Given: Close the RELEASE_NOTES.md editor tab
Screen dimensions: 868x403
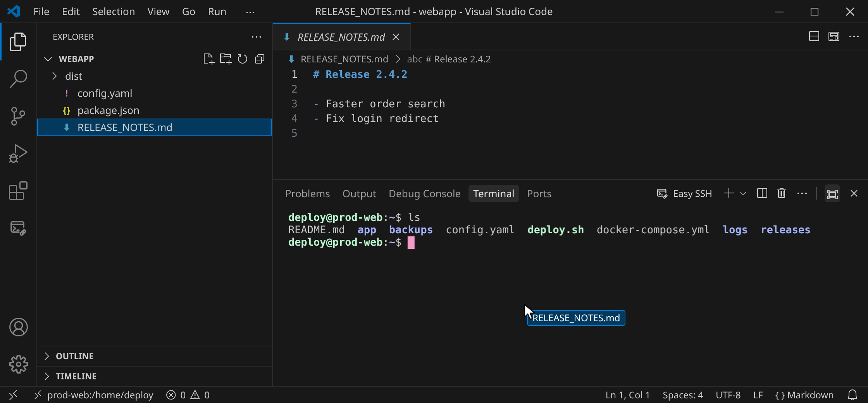Looking at the screenshot, I should click(x=396, y=37).
